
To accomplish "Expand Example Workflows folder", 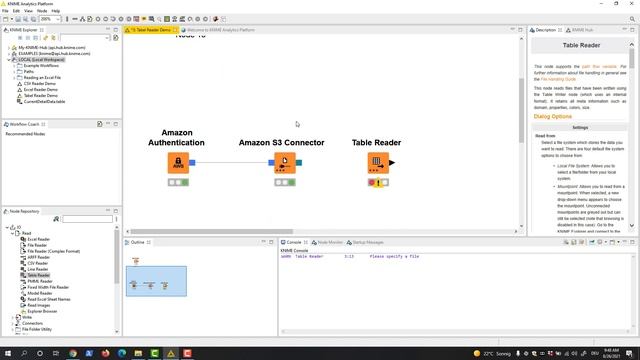I will click(14, 66).
